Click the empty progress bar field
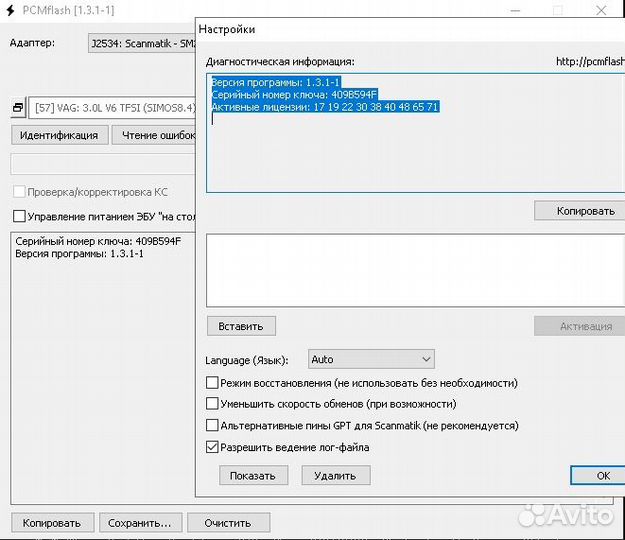 [103, 164]
